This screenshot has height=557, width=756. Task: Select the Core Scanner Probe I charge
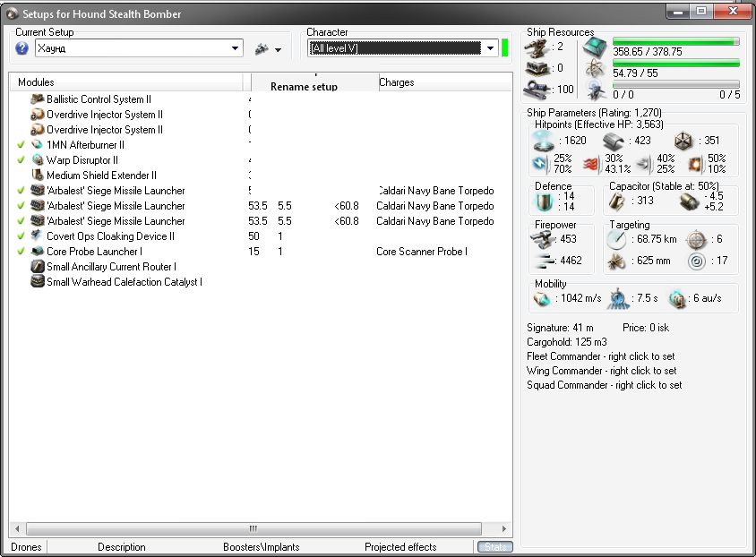[x=422, y=251]
